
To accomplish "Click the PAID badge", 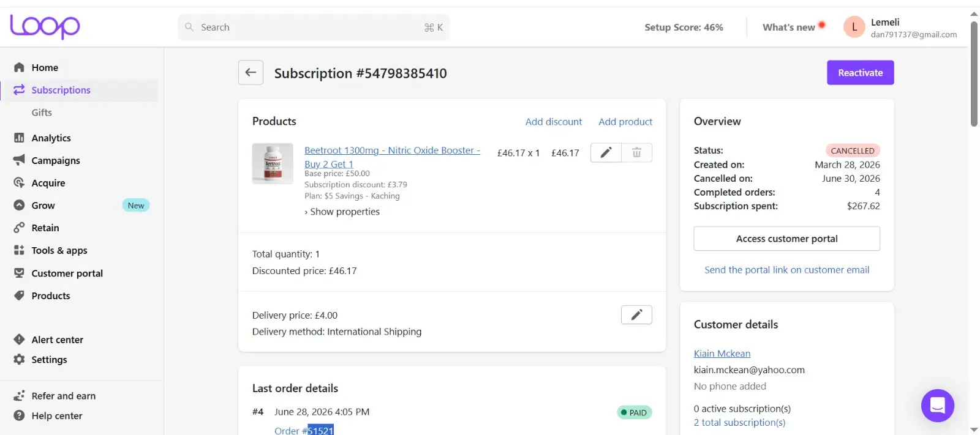I will pos(635,412).
